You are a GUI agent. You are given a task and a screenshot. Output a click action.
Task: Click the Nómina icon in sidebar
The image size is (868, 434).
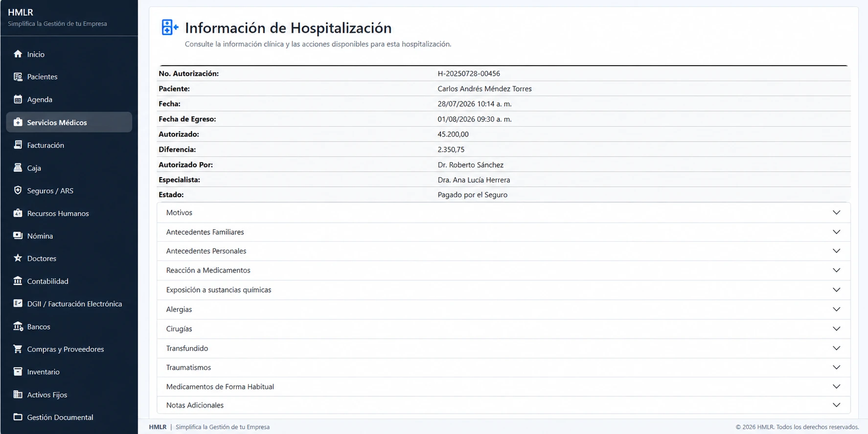(x=18, y=235)
